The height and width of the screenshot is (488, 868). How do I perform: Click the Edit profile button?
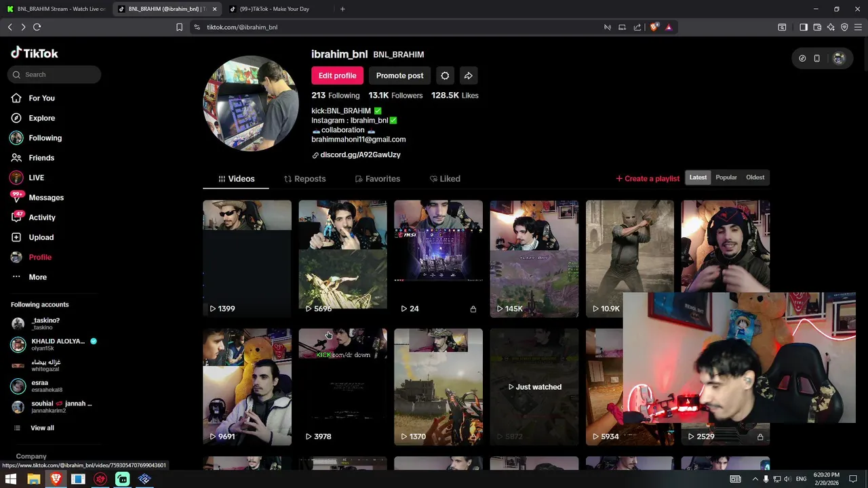click(x=337, y=75)
